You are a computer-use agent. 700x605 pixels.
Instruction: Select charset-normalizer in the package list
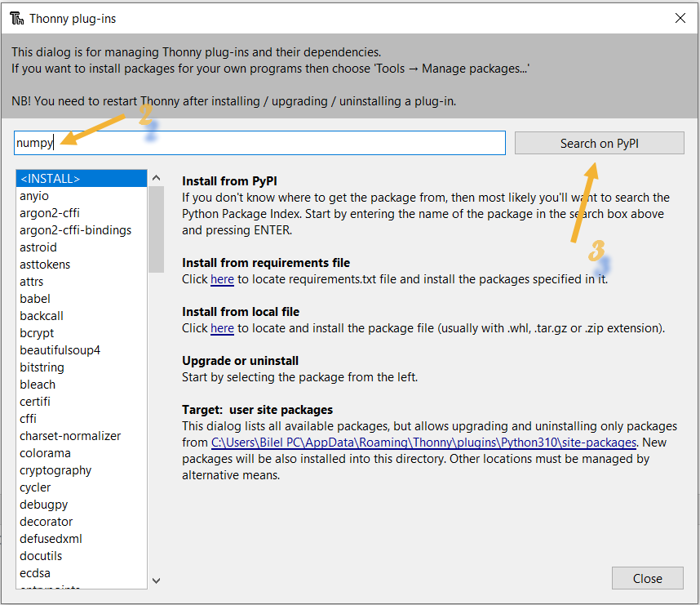tap(82, 436)
